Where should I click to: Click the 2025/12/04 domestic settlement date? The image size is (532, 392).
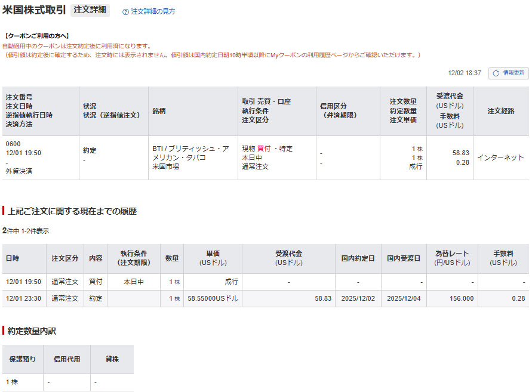pyautogui.click(x=404, y=298)
